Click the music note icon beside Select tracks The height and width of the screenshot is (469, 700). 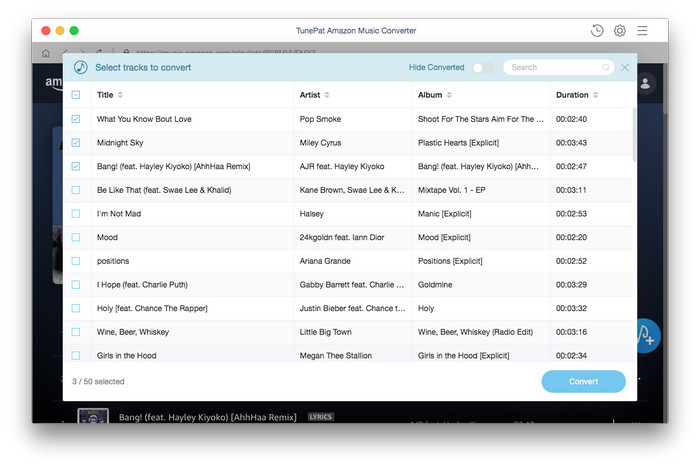80,67
